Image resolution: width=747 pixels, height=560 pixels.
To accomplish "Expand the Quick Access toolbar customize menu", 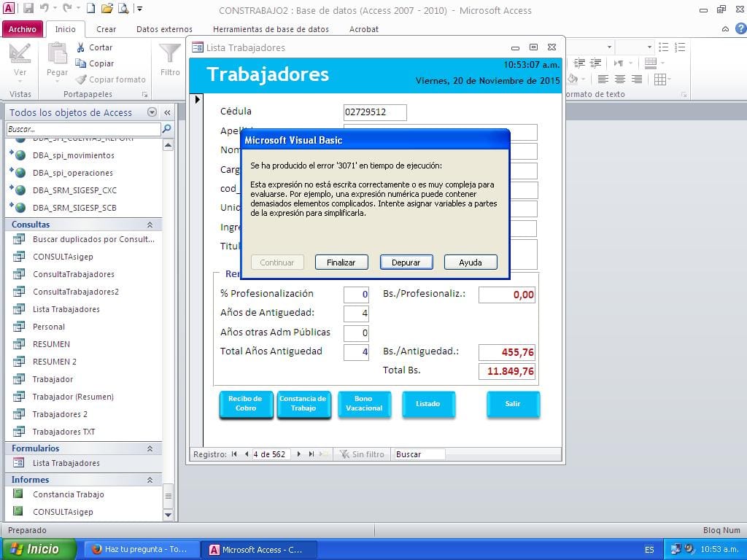I will click(x=139, y=8).
